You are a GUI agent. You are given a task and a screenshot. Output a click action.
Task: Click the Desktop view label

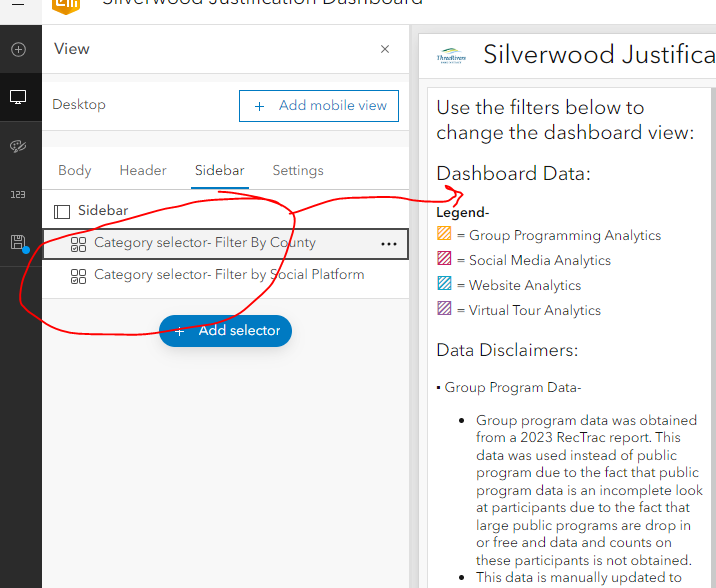tap(79, 105)
